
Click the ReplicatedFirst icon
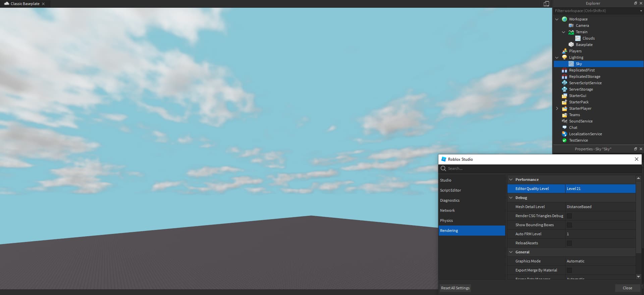coord(565,70)
